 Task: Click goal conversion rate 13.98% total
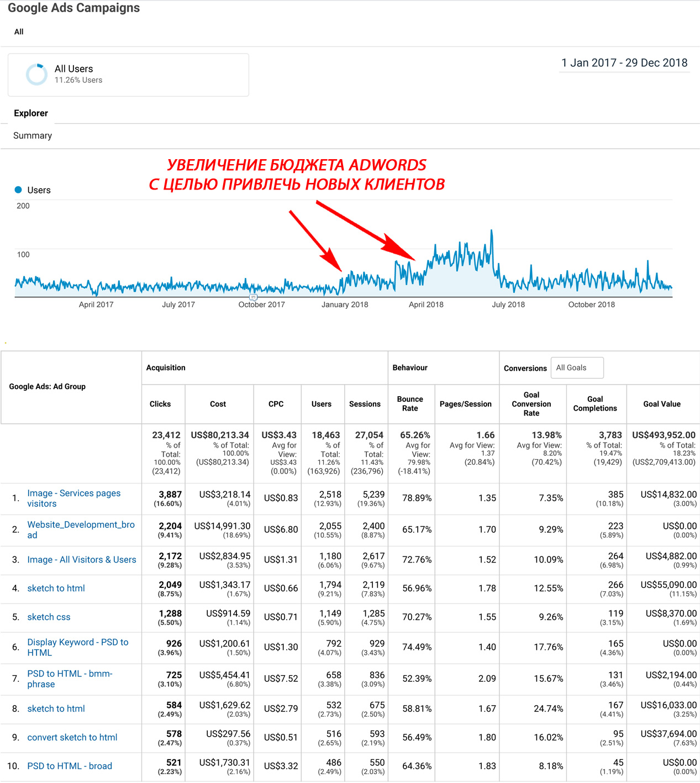[x=546, y=435]
